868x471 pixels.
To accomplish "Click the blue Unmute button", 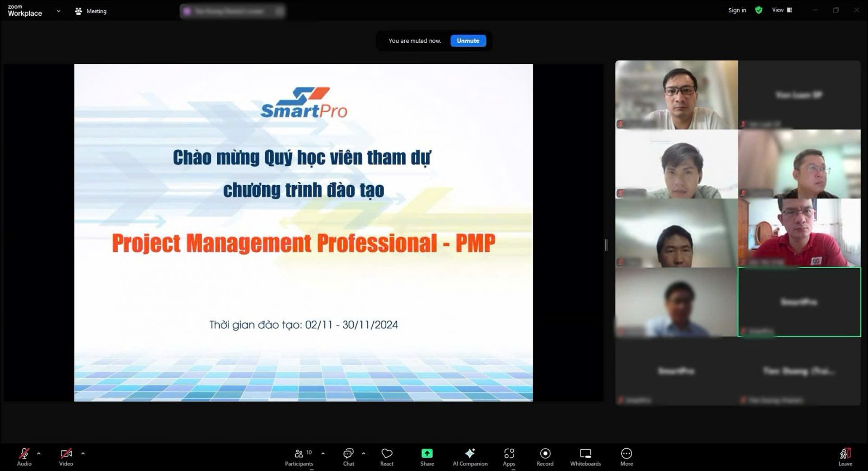I will point(468,41).
